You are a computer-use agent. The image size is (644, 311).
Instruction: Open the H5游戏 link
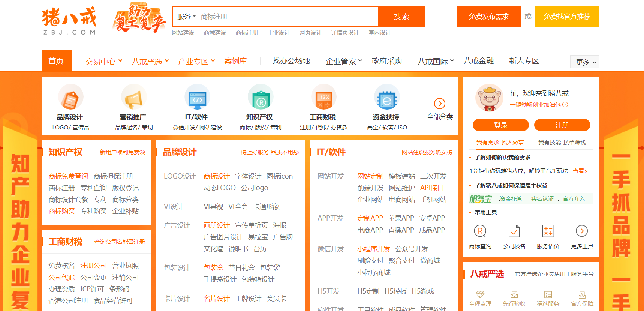pos(423,291)
